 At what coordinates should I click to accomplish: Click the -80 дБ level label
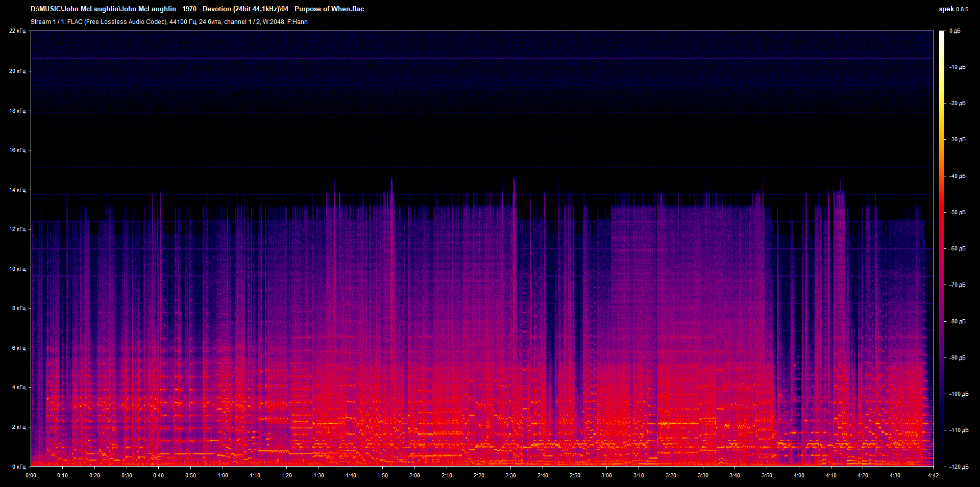[x=957, y=322]
